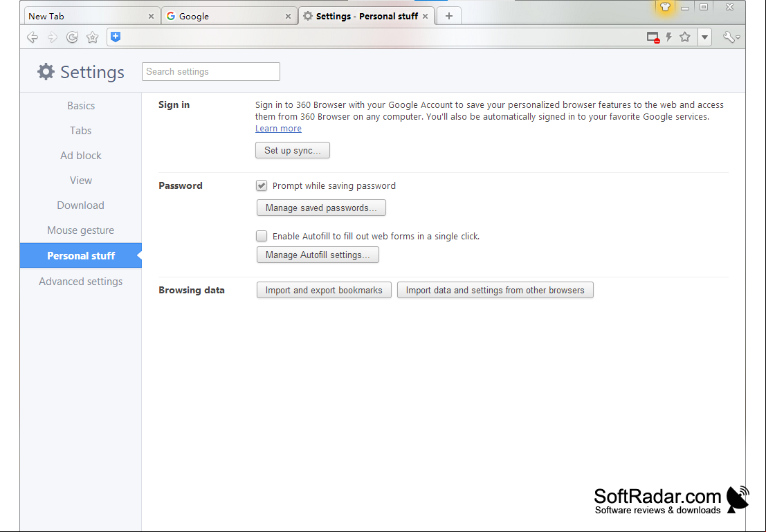Open a new tab with plus button
Image resolution: width=766 pixels, height=532 pixels.
(449, 16)
